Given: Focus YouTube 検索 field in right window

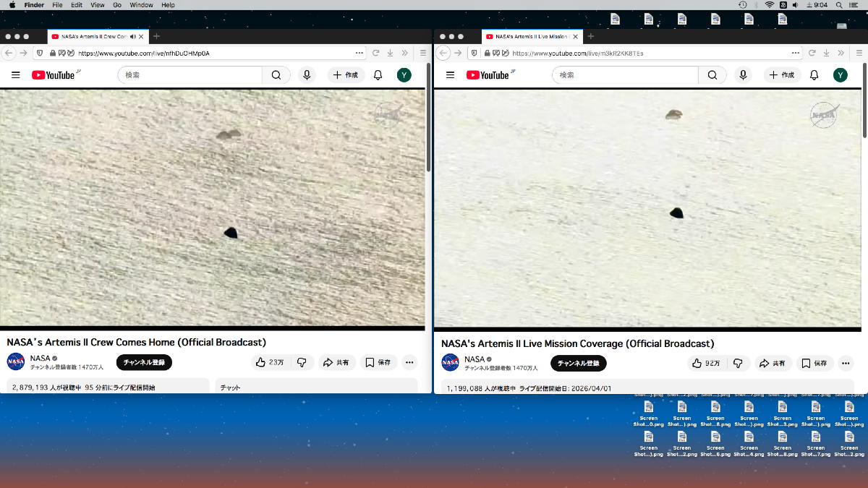Looking at the screenshot, I should click(x=626, y=75).
